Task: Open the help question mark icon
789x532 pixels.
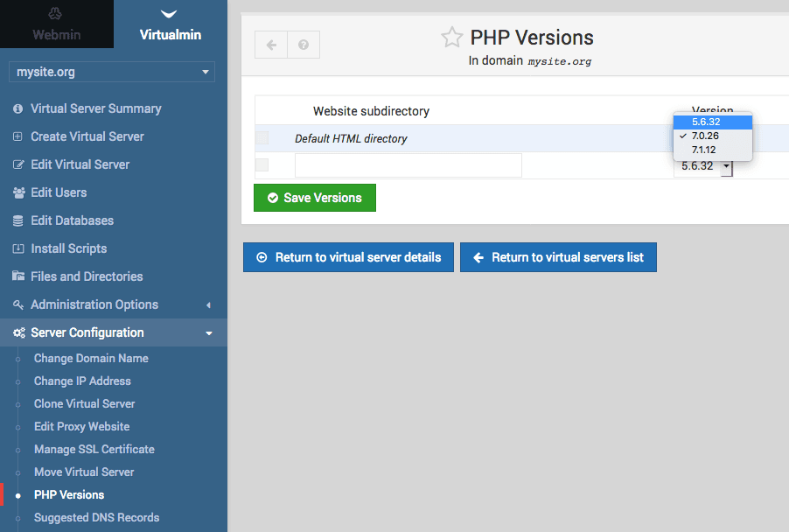Action: (304, 45)
